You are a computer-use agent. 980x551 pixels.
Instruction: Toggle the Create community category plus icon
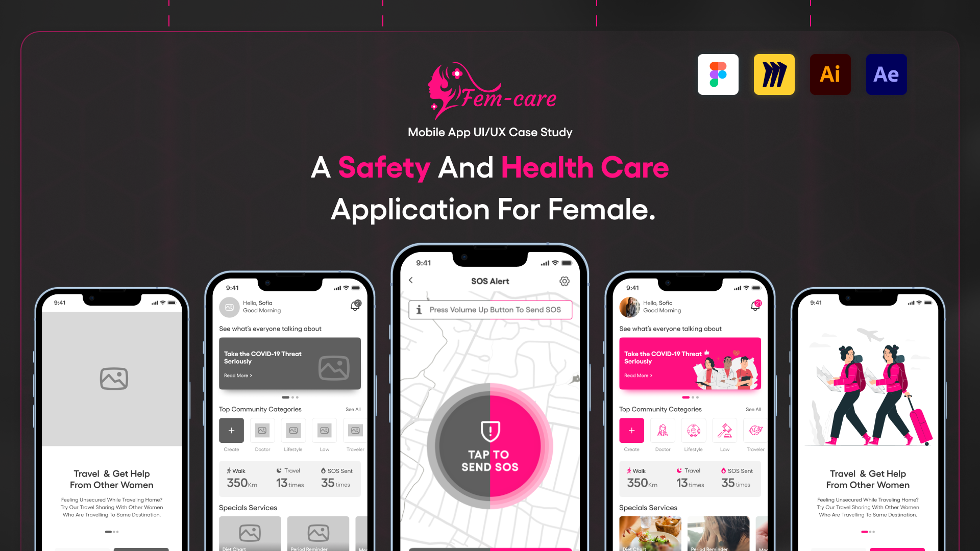(x=632, y=431)
